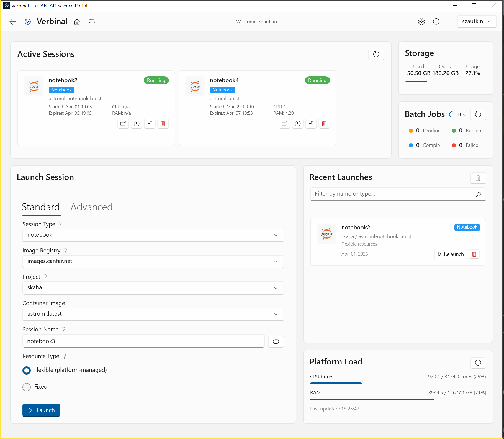
Task: Relaunch the notebook2 session
Action: coord(451,254)
